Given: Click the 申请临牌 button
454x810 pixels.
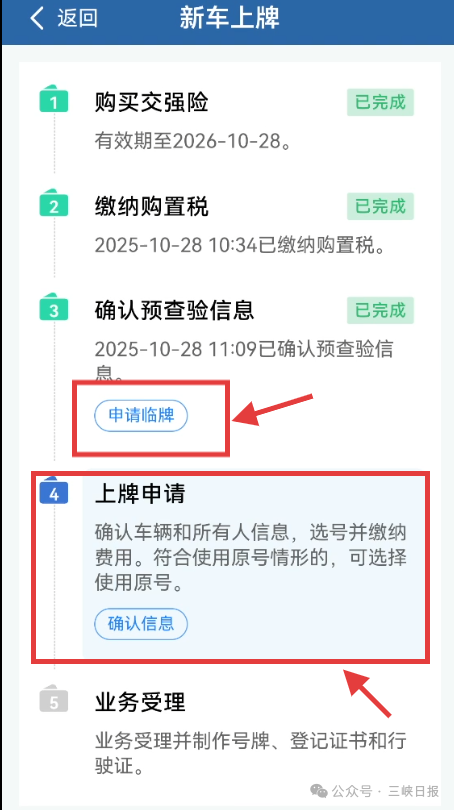Looking at the screenshot, I should (141, 415).
